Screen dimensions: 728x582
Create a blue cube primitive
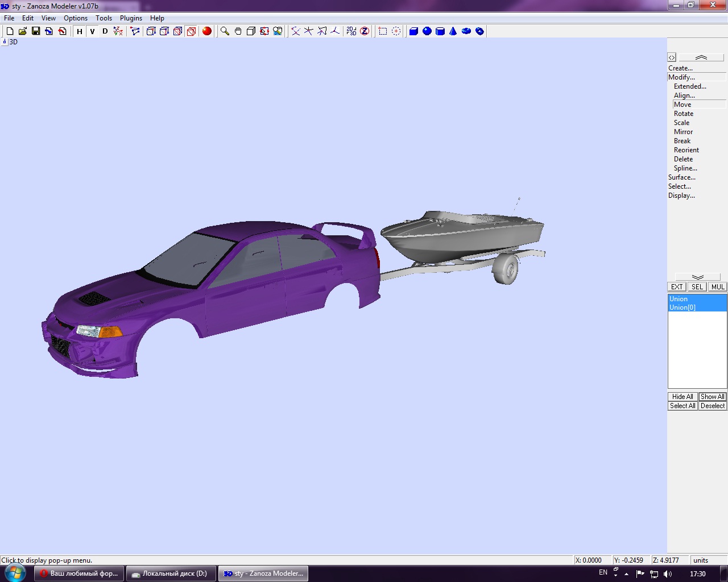[x=413, y=31]
